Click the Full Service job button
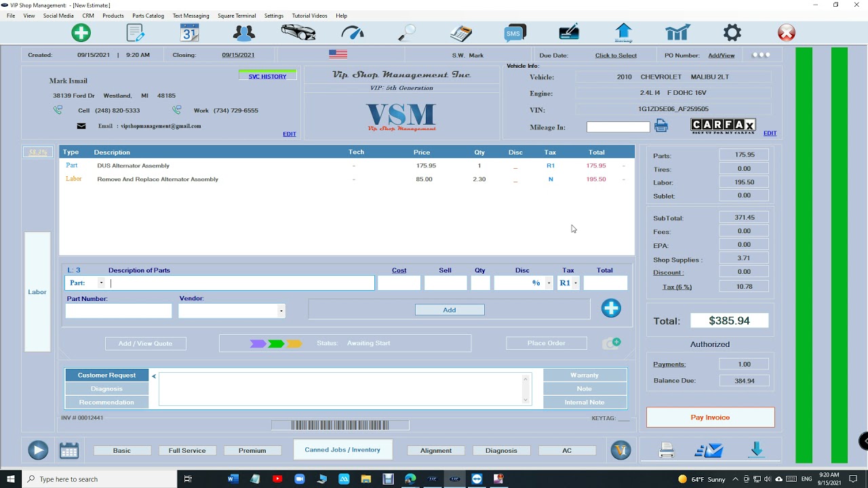 pyautogui.click(x=187, y=450)
